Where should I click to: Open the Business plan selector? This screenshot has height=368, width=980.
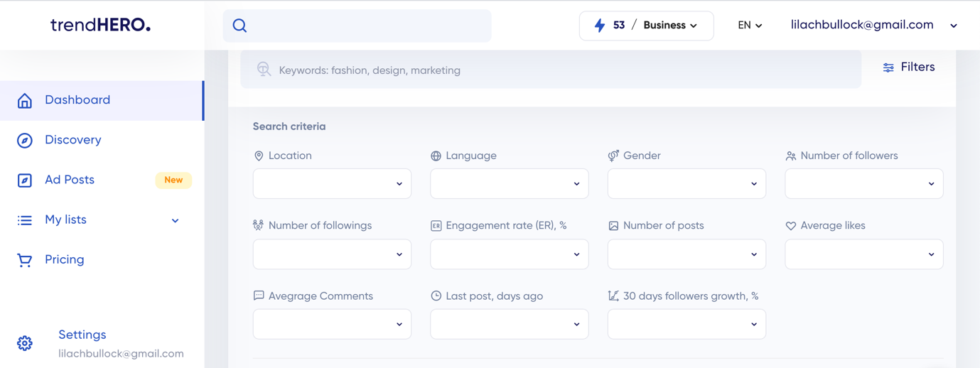[670, 26]
